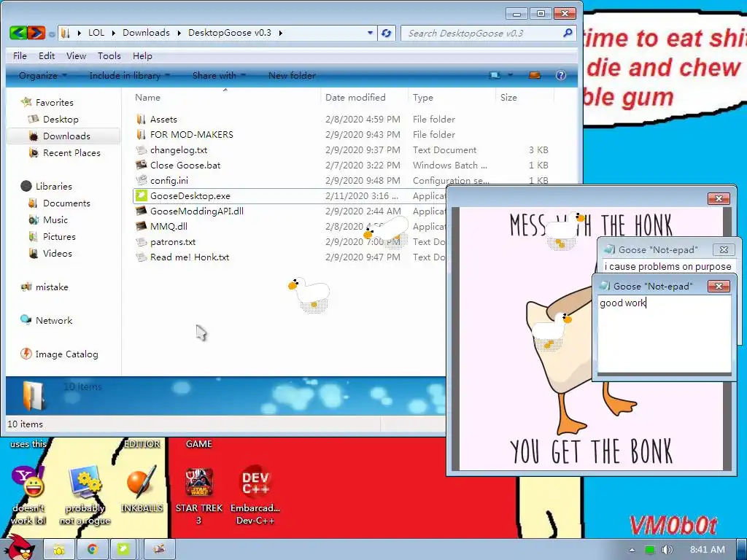Expand the arrow after LOL in path
Image resolution: width=747 pixels, height=560 pixels.
coord(113,33)
